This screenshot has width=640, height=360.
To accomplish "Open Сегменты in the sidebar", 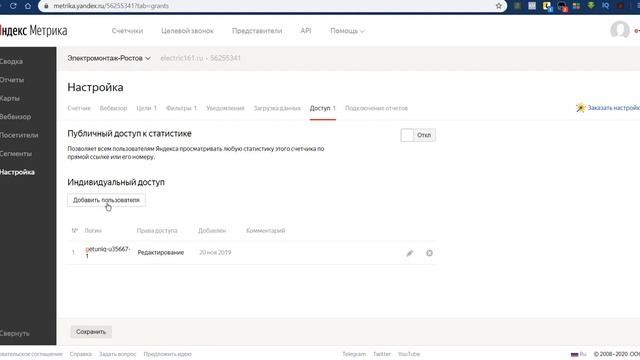I will [16, 154].
